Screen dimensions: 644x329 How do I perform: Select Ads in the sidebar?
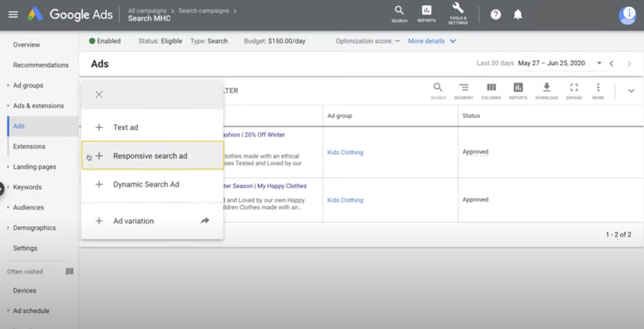pyautogui.click(x=19, y=126)
